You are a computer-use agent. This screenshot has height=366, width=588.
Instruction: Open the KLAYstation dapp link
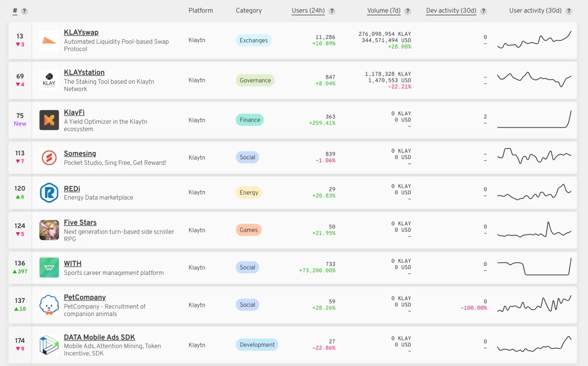tap(84, 73)
